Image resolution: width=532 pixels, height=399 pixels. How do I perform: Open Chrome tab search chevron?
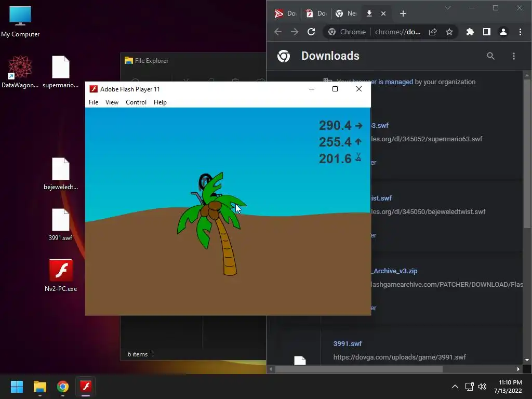click(448, 8)
